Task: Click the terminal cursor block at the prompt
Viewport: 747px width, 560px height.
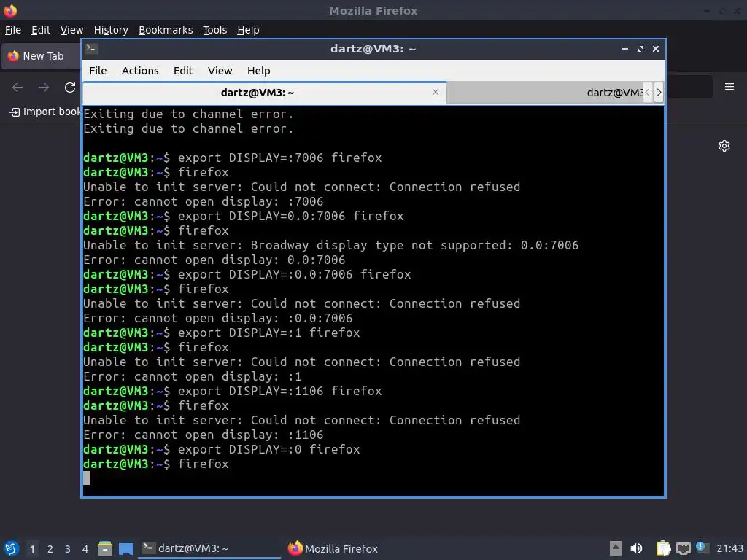Action: (x=87, y=478)
